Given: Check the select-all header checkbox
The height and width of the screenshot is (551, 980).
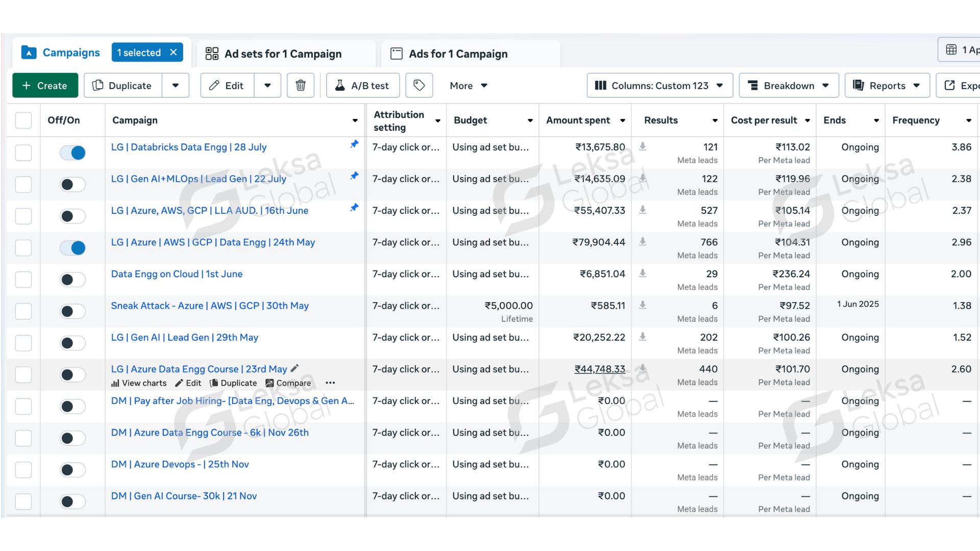Looking at the screenshot, I should [23, 120].
